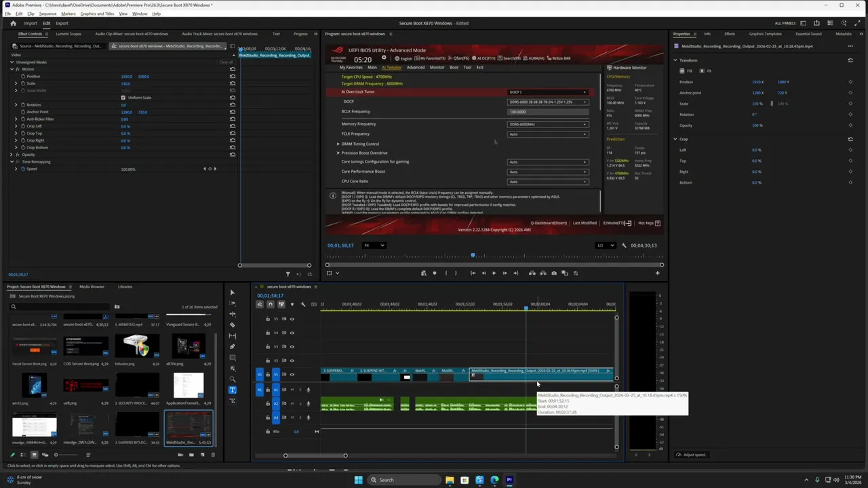Open the program monitor button editor plus

click(x=657, y=273)
